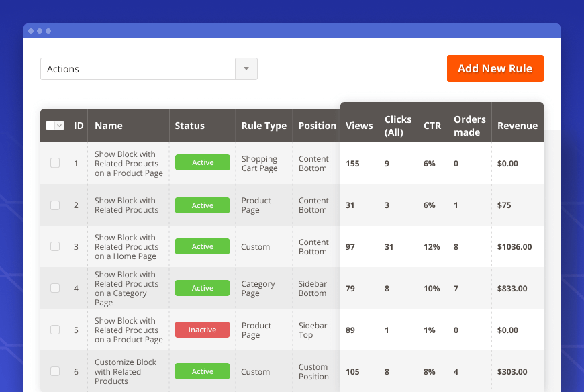
Task: Click the Status column header
Action: [x=189, y=126]
